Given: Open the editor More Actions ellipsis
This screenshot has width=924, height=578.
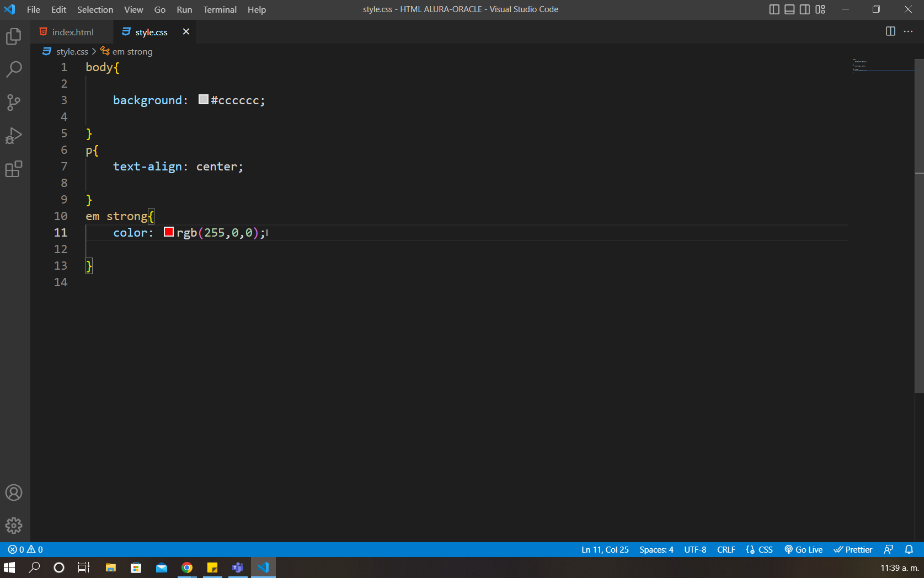Looking at the screenshot, I should (x=908, y=31).
